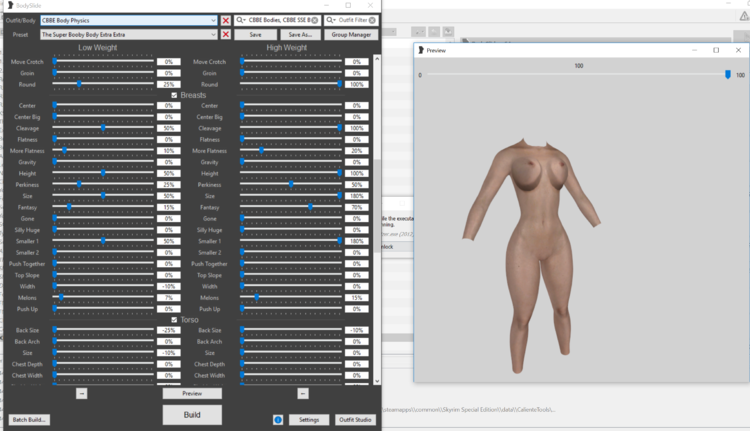Open Batch Build dialog
750x431 pixels.
29,420
